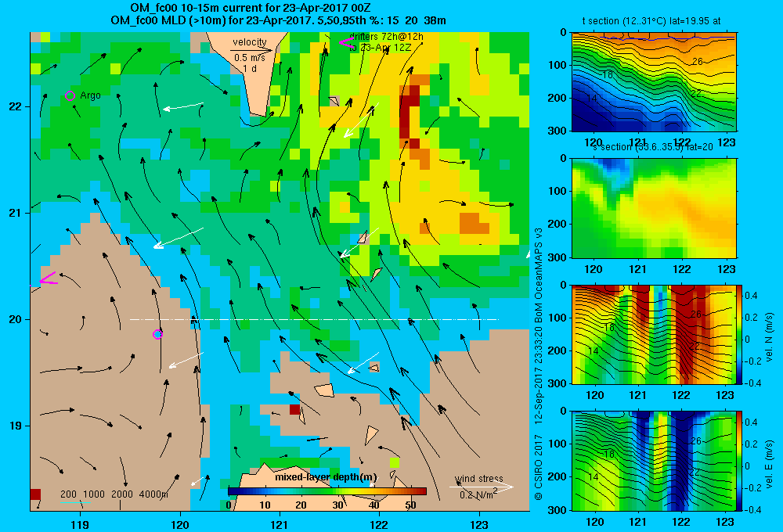Click the dark red grid cell near 19N 121E
Screen dimensions: 783x532
point(294,409)
